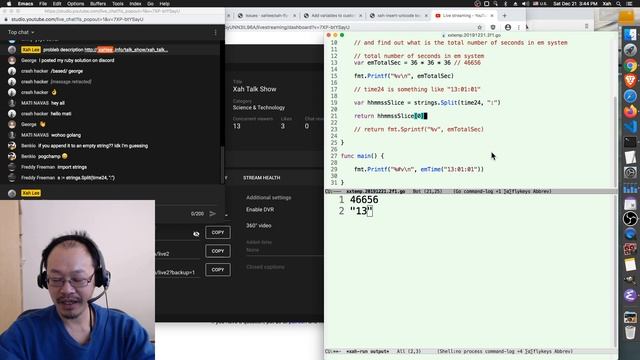Click the Xah Talk Show title text

pos(254,89)
